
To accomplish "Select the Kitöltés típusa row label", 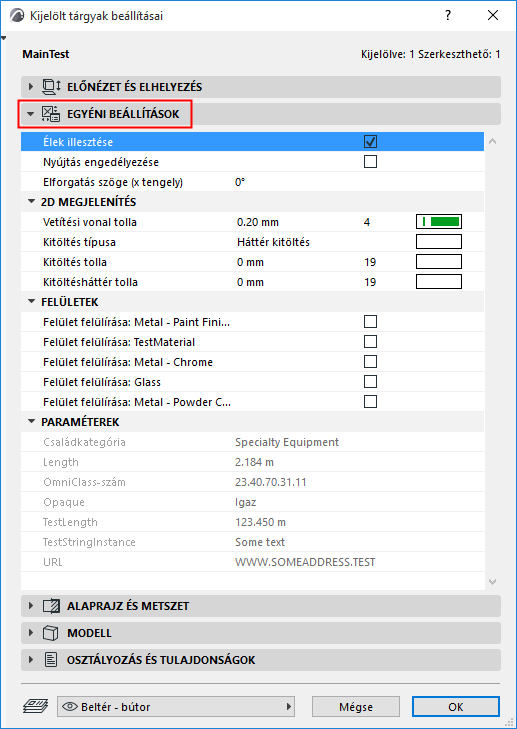I will (x=79, y=242).
